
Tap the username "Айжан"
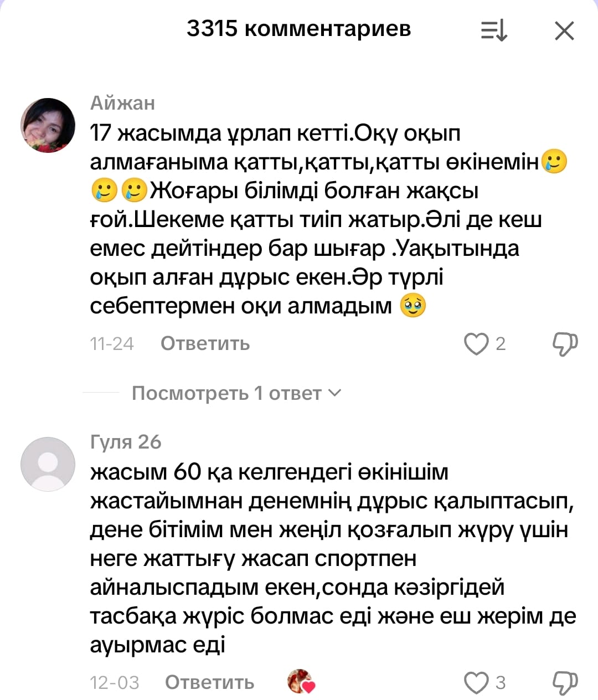pyautogui.click(x=122, y=103)
